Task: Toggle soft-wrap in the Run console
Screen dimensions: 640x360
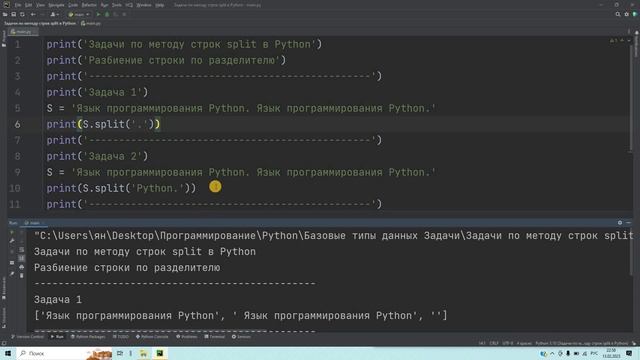Action: (22, 250)
